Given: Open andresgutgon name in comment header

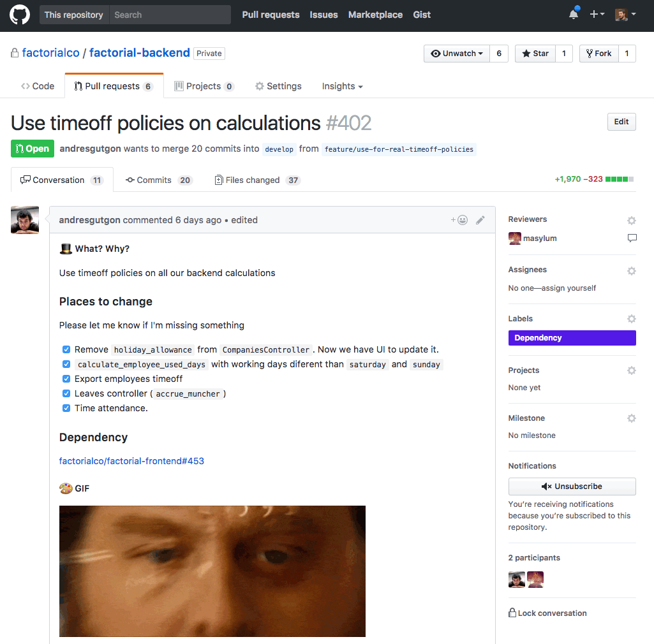Looking at the screenshot, I should click(x=90, y=220).
